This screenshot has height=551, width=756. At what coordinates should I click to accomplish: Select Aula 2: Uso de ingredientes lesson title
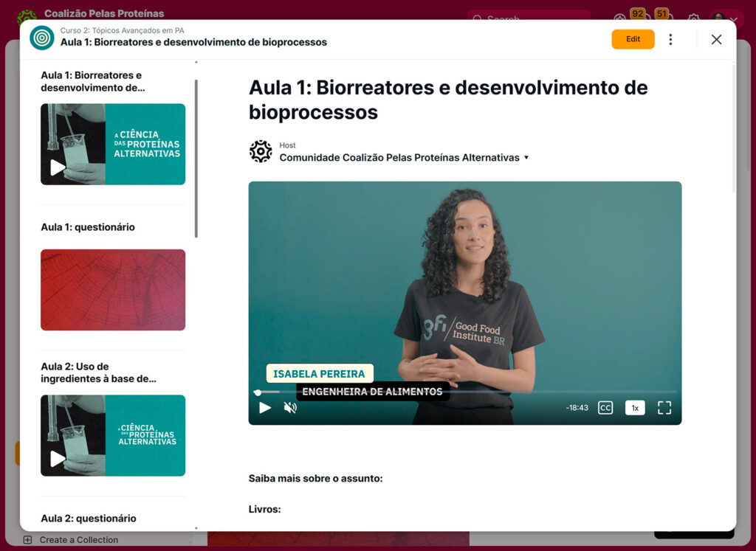[x=98, y=372]
